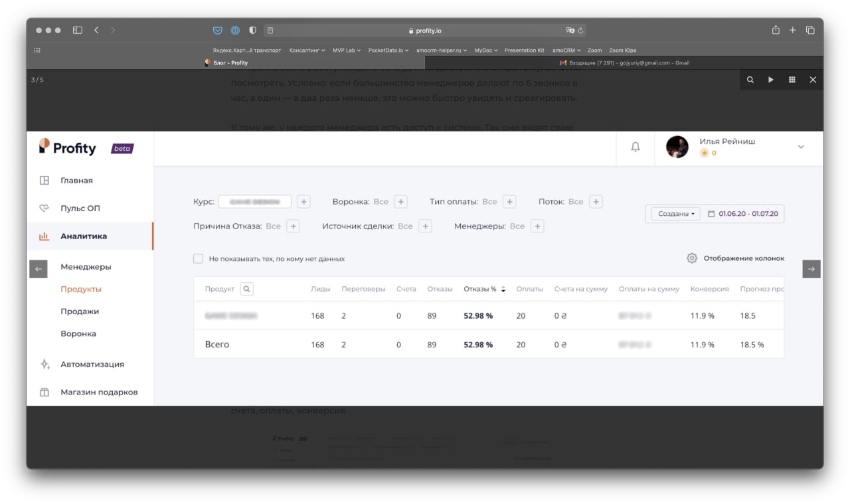This screenshot has height=504, width=850.
Task: Go to previous image with left arrow
Action: [39, 269]
